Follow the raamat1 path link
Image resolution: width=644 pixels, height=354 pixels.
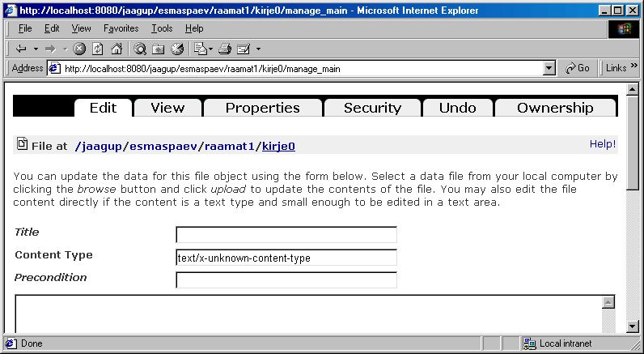[230, 147]
